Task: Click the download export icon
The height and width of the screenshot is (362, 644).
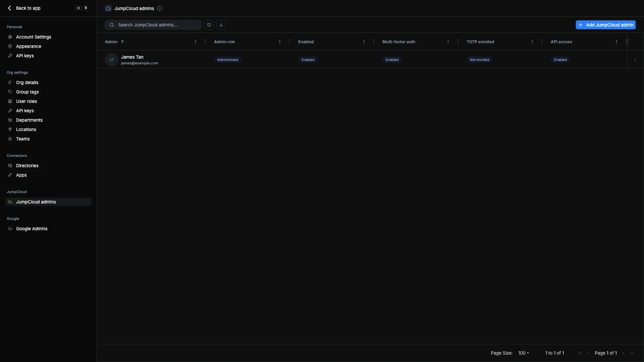Action: tap(221, 25)
